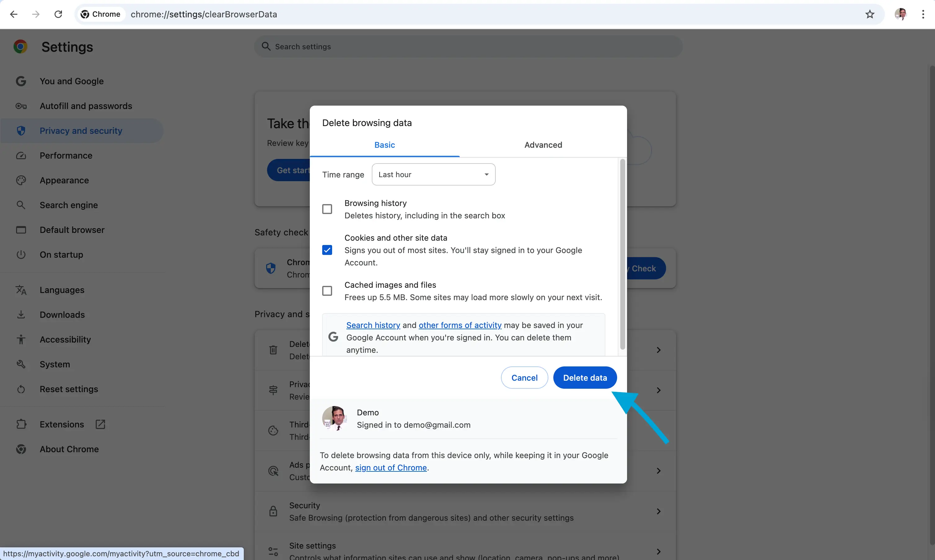Click the magnifier icon for Search engine
This screenshot has width=935, height=560.
coord(21,205)
